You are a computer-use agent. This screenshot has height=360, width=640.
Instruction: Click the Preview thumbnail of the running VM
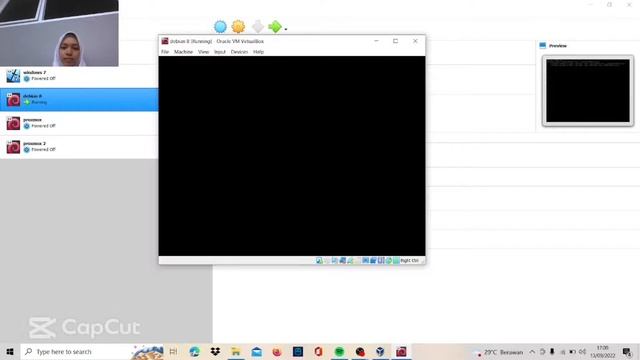588,91
